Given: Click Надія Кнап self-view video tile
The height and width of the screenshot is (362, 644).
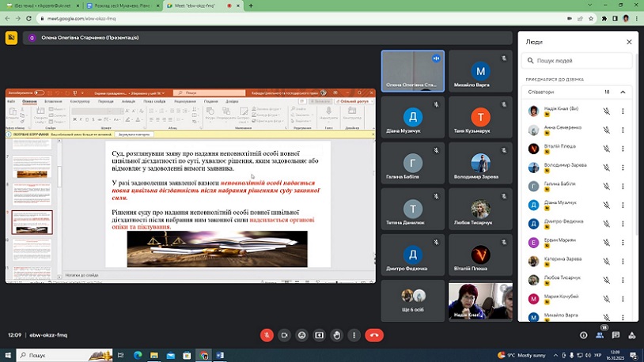Looking at the screenshot, I should coord(480,301).
